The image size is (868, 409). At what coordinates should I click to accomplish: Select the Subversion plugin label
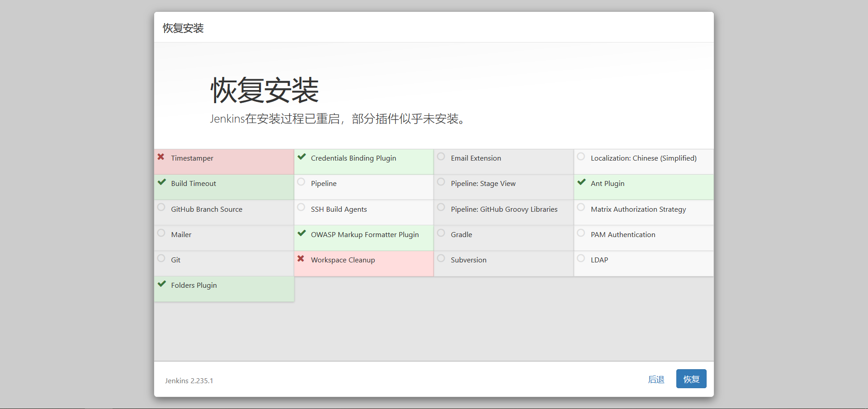469,260
